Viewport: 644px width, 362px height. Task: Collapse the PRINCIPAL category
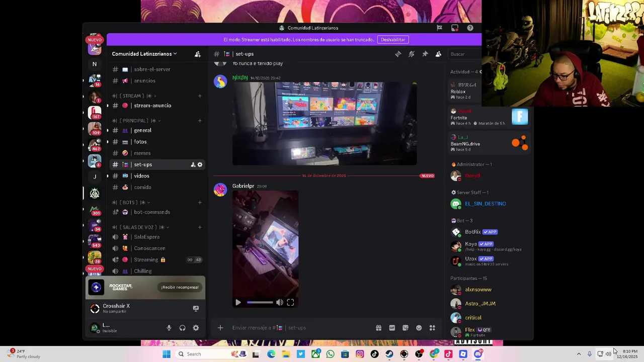(136, 121)
